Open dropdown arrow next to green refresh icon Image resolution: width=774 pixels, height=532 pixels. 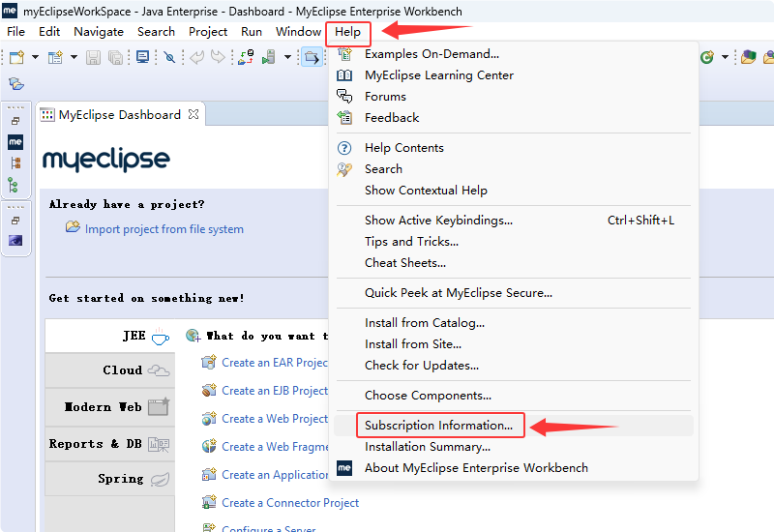click(725, 57)
